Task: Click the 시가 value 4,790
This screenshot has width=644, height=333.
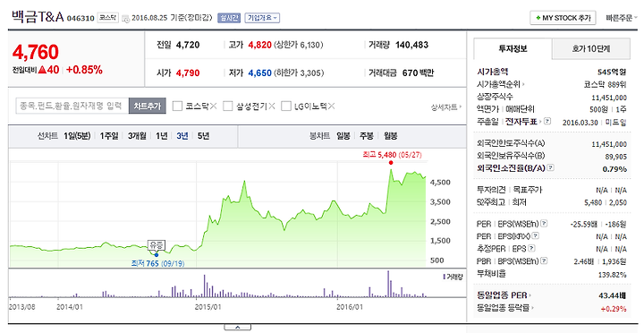Action: [x=188, y=73]
